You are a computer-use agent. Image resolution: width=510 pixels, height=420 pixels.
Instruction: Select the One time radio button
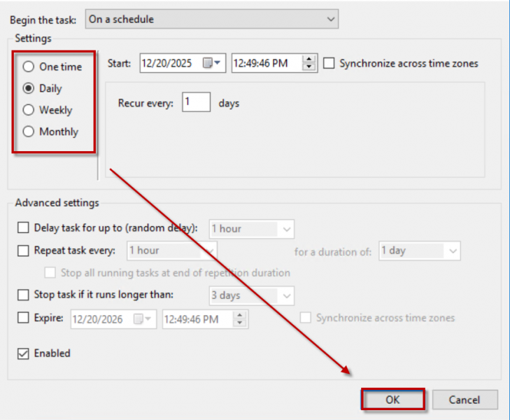tap(29, 67)
